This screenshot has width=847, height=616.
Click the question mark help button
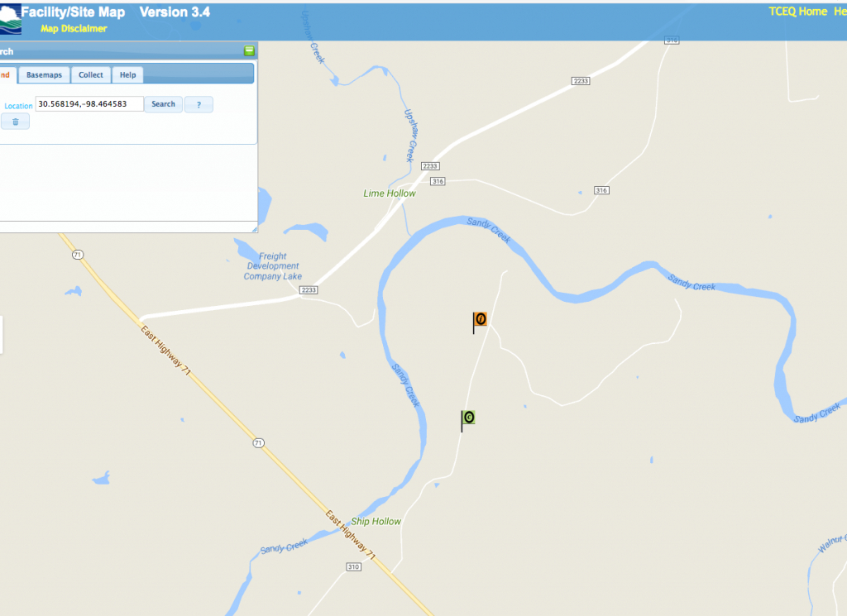[199, 104]
